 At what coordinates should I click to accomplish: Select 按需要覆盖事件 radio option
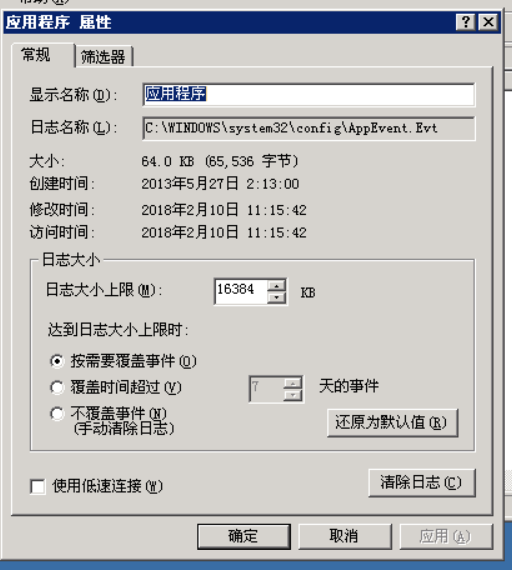[x=57, y=361]
